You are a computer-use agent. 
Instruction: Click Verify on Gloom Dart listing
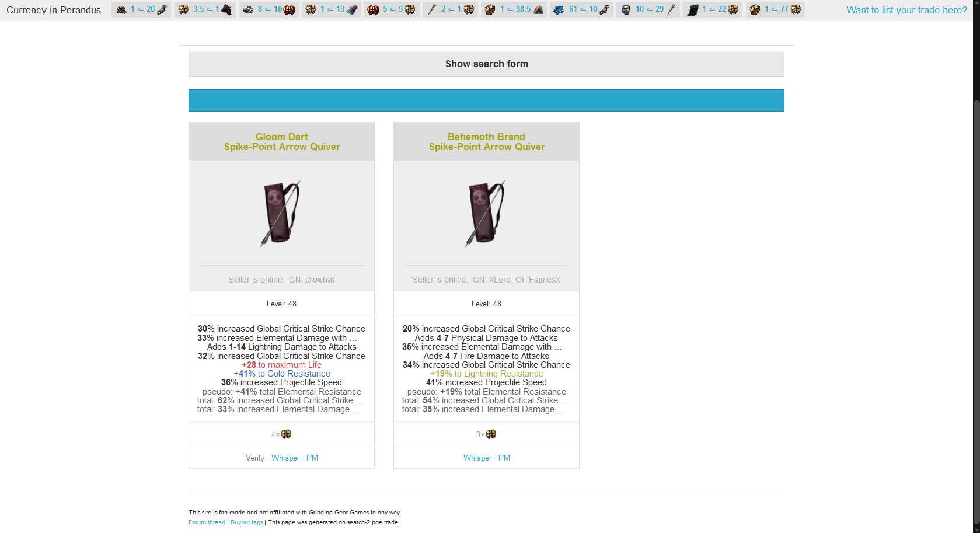coord(255,458)
